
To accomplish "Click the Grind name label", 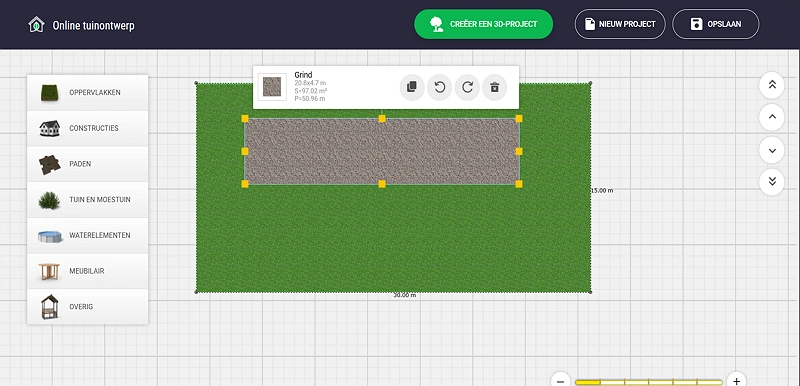I will tap(303, 75).
